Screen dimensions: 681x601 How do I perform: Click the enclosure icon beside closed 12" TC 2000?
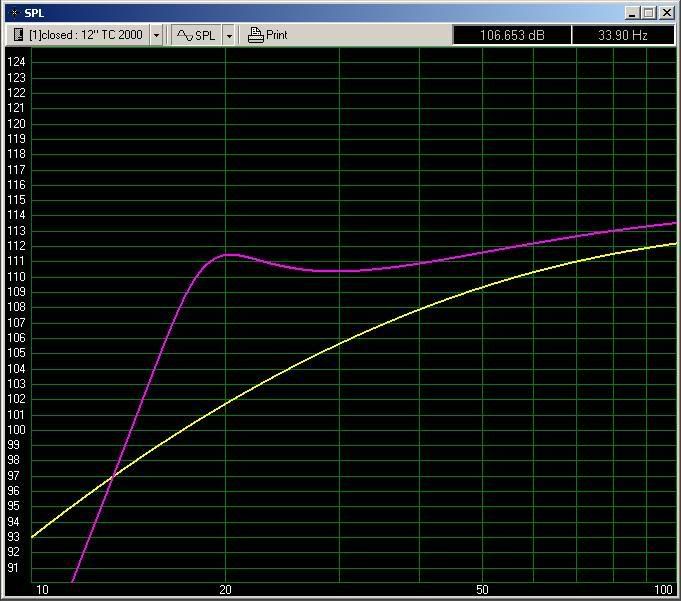[x=18, y=35]
